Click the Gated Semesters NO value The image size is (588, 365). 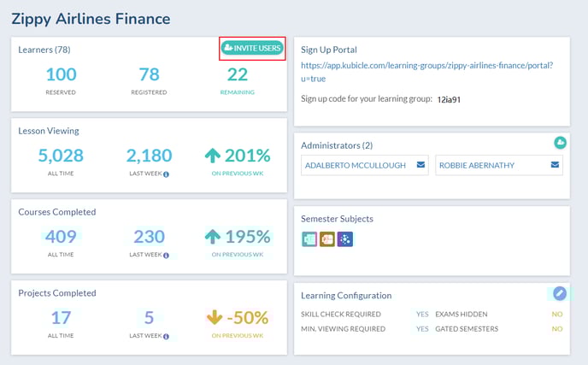click(x=557, y=328)
